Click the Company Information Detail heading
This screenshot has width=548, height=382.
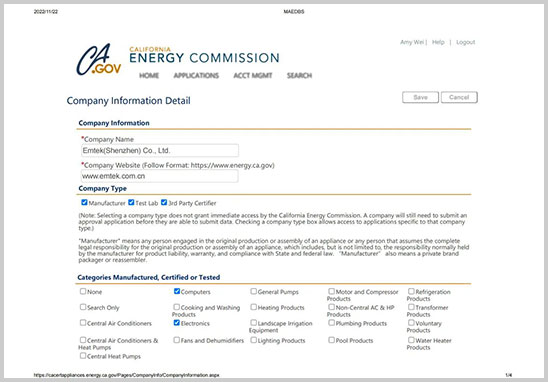tap(129, 101)
